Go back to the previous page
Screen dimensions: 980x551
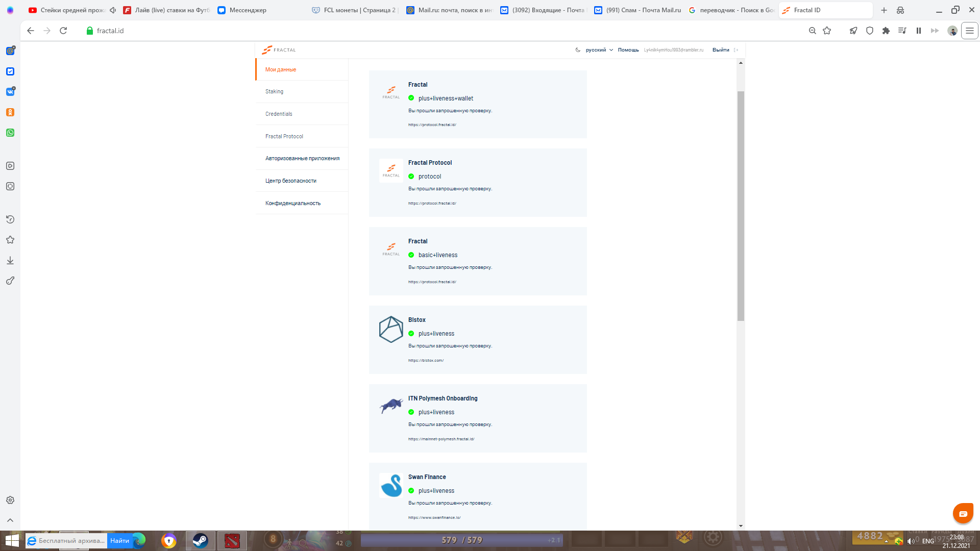point(31,31)
